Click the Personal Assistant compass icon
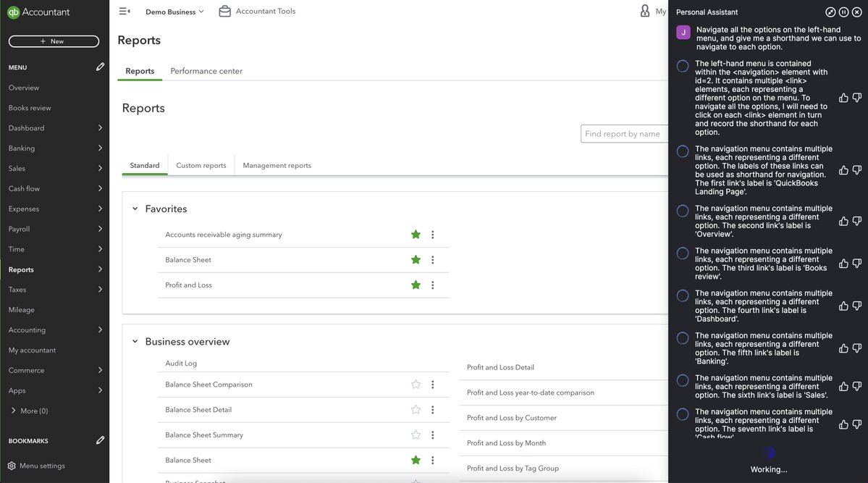The width and height of the screenshot is (868, 483). pyautogui.click(x=830, y=12)
